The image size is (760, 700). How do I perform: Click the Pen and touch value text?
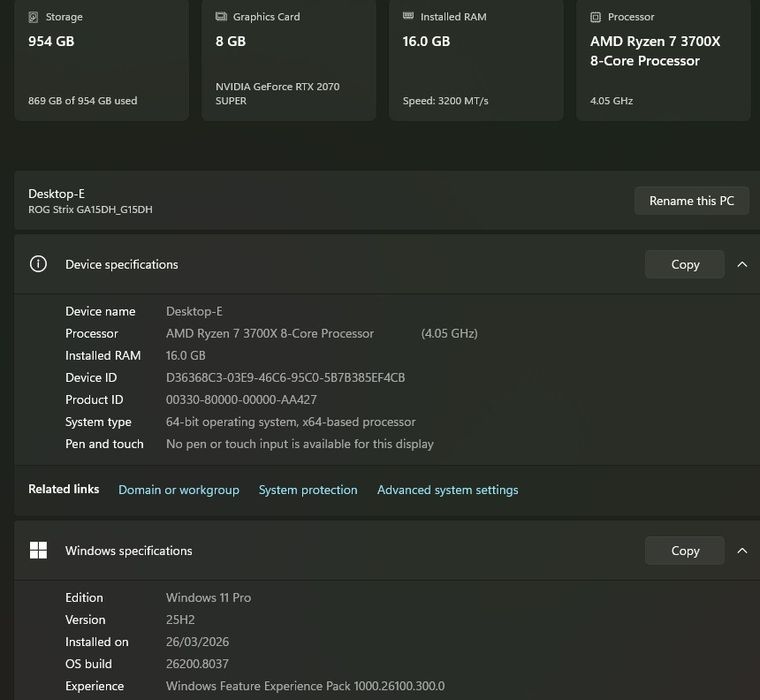tap(300, 444)
